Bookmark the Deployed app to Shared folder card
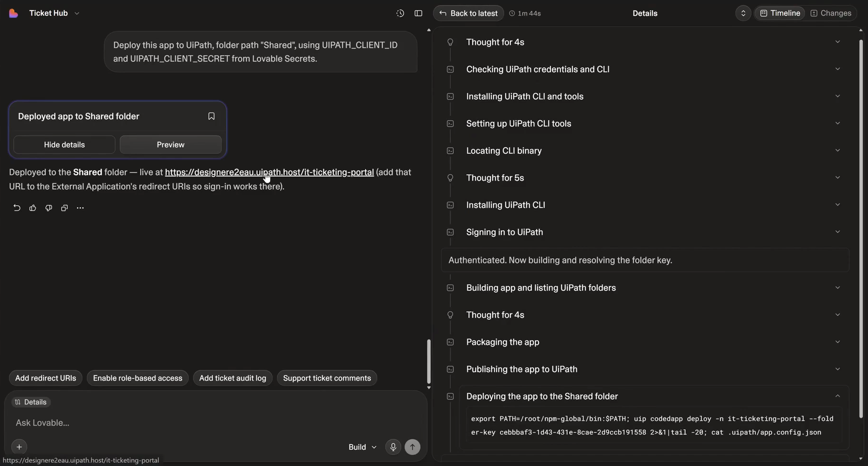 point(211,116)
